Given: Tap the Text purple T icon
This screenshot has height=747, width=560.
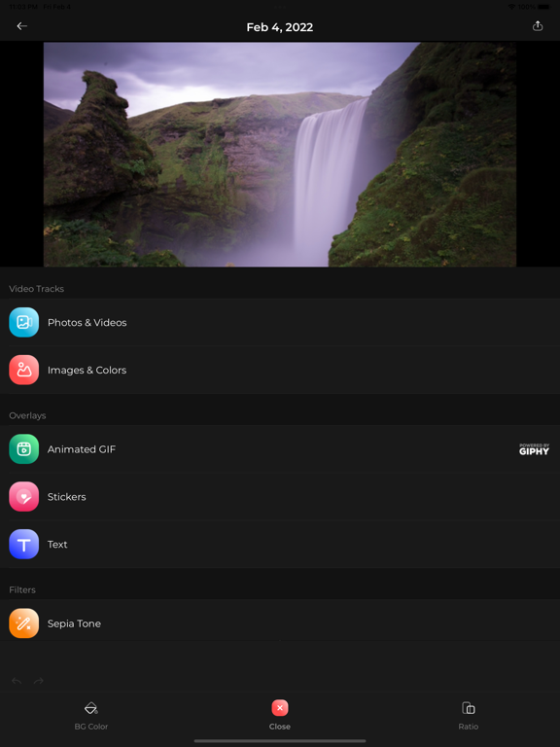Looking at the screenshot, I should [x=23, y=545].
